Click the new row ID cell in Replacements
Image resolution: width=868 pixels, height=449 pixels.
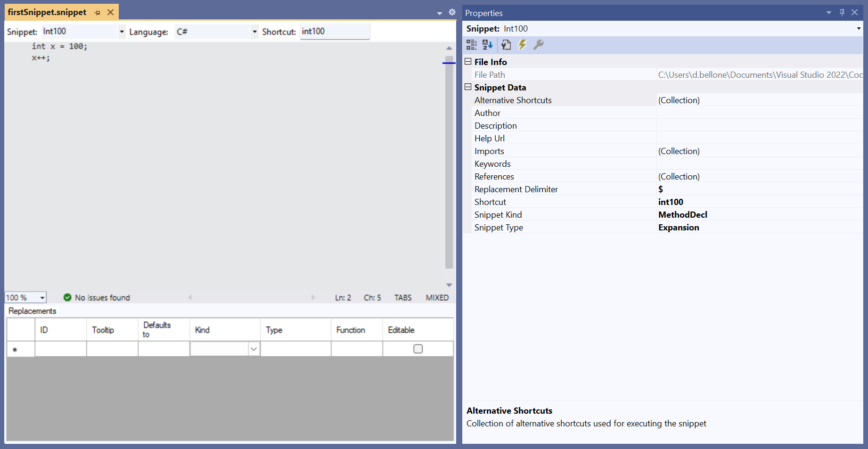61,349
